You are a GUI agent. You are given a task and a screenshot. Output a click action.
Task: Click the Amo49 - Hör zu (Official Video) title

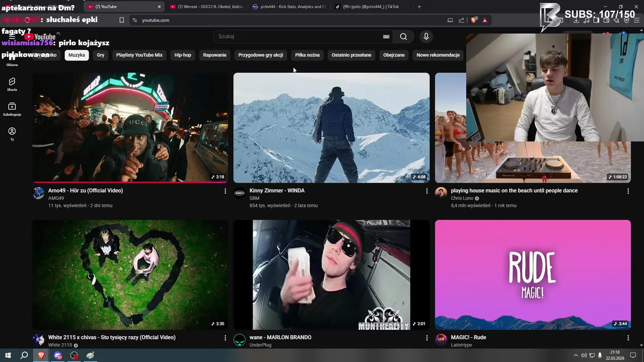click(86, 191)
